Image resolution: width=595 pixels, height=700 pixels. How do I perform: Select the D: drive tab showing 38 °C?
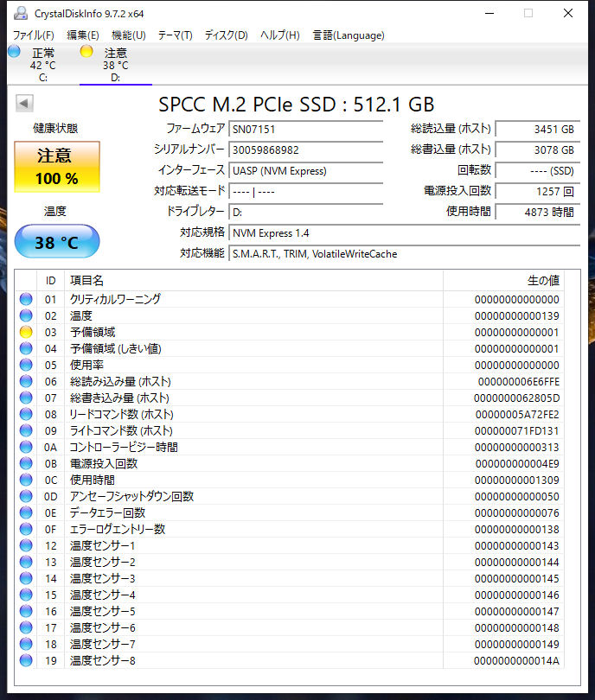point(115,66)
